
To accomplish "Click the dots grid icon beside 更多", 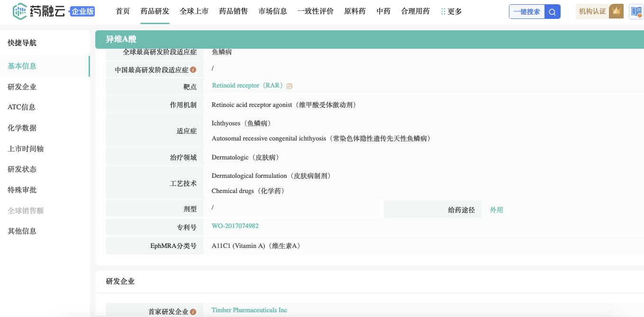I will [443, 11].
